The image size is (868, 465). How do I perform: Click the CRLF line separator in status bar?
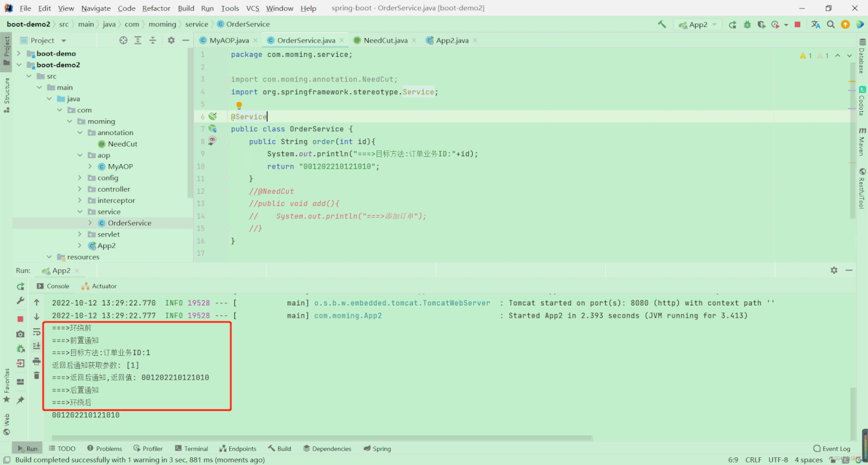click(754, 460)
